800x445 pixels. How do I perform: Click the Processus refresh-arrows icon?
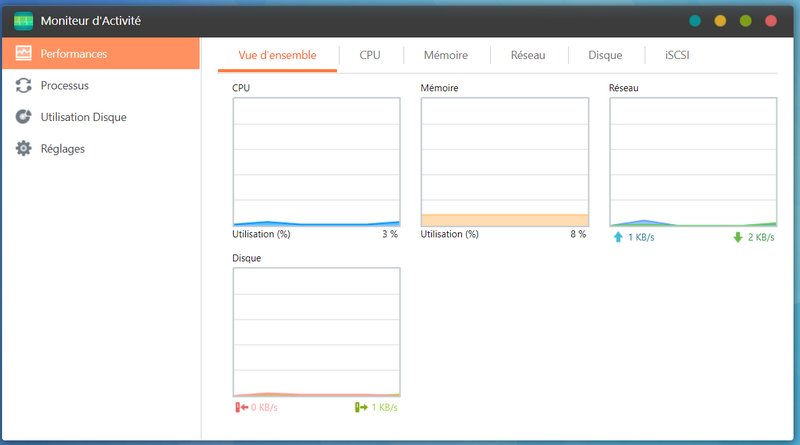24,86
